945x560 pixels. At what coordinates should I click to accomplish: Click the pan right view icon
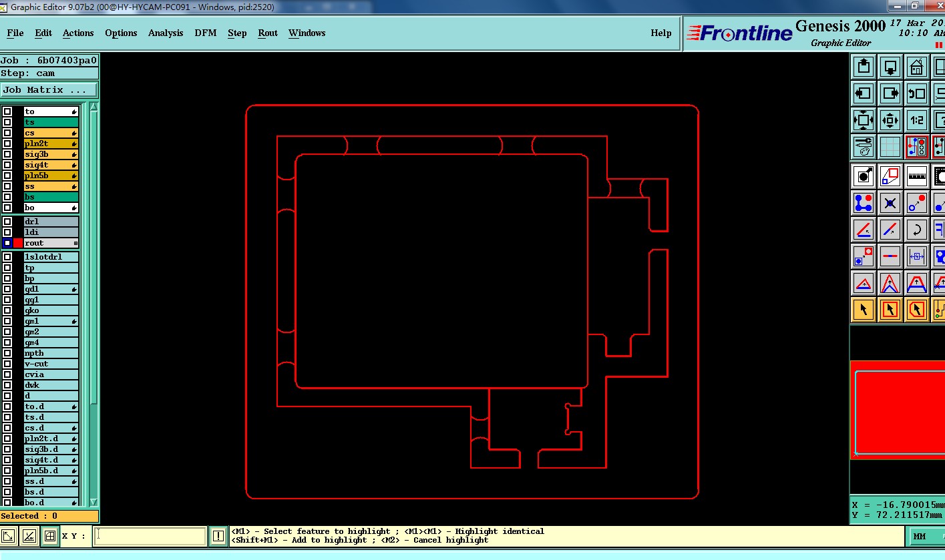click(x=890, y=93)
